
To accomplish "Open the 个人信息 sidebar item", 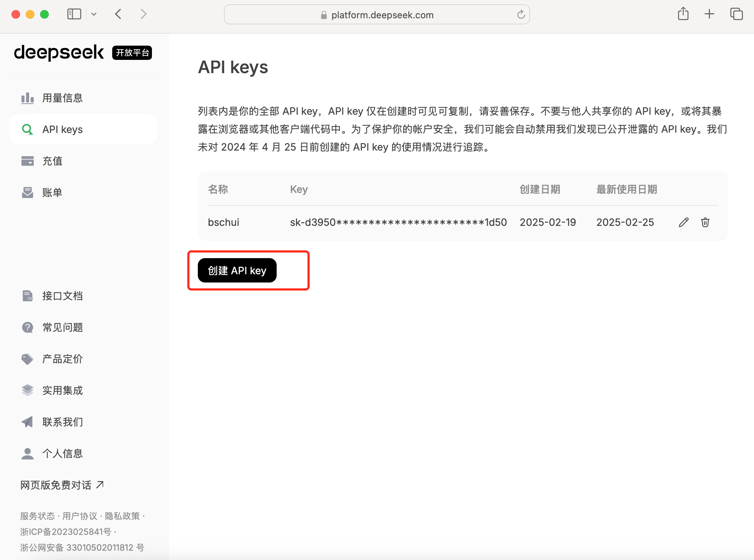I will pyautogui.click(x=83, y=454).
